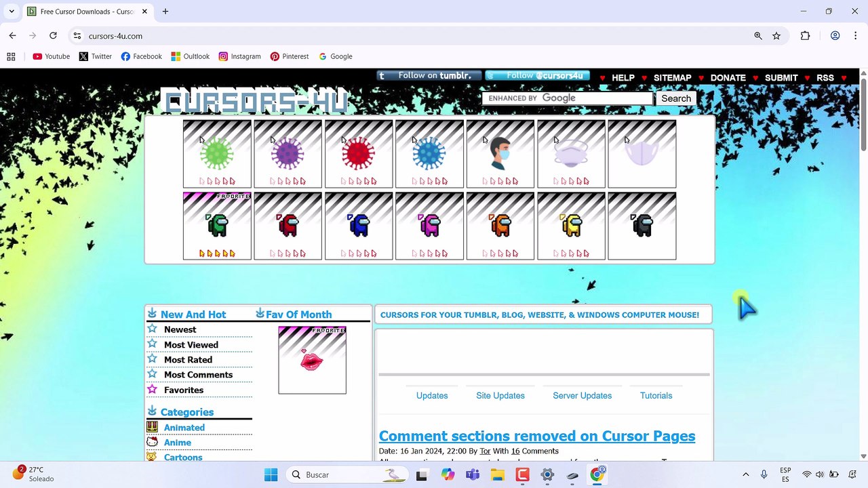Open the Chrome three-dot menu
Image resolution: width=868 pixels, height=488 pixels.
pyautogui.click(x=855, y=36)
